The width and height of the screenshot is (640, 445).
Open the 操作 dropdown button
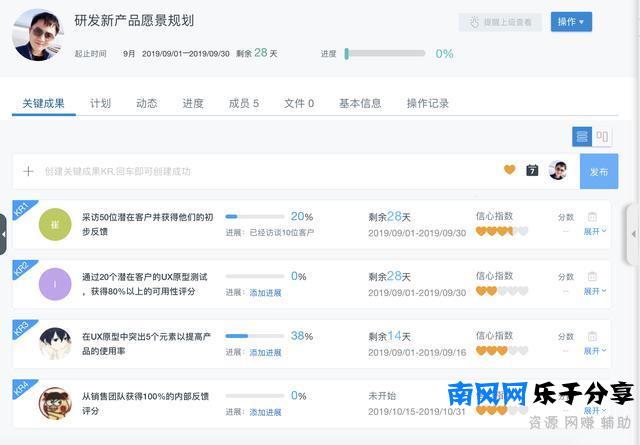[571, 22]
